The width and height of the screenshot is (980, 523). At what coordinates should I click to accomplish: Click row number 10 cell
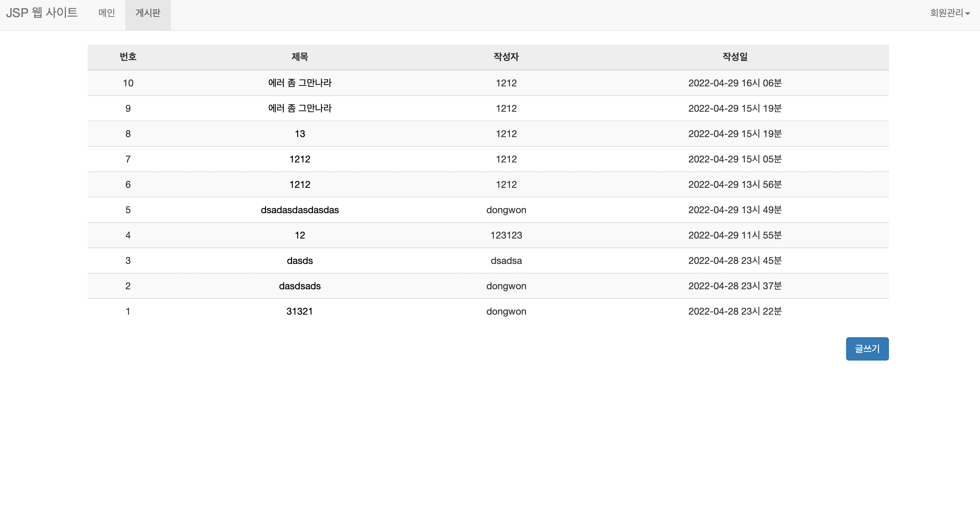128,83
